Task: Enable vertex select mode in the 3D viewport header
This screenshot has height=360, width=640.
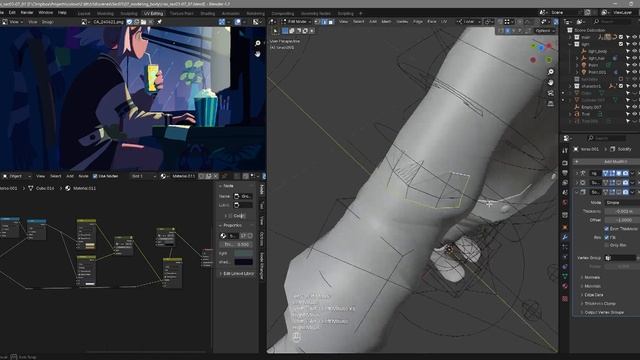Action: pyautogui.click(x=317, y=22)
